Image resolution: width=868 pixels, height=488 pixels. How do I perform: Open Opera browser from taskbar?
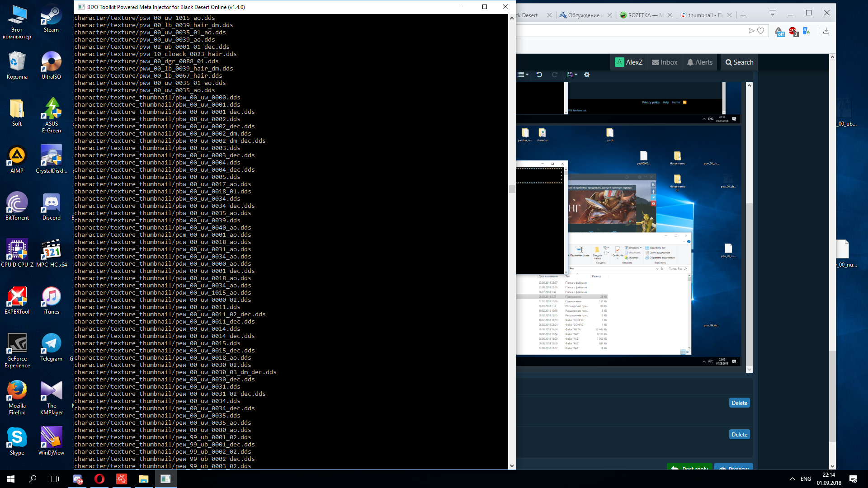pyautogui.click(x=99, y=479)
